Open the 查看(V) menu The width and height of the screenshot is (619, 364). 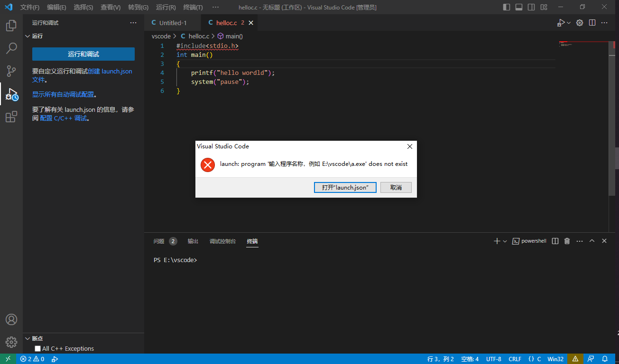(111, 7)
